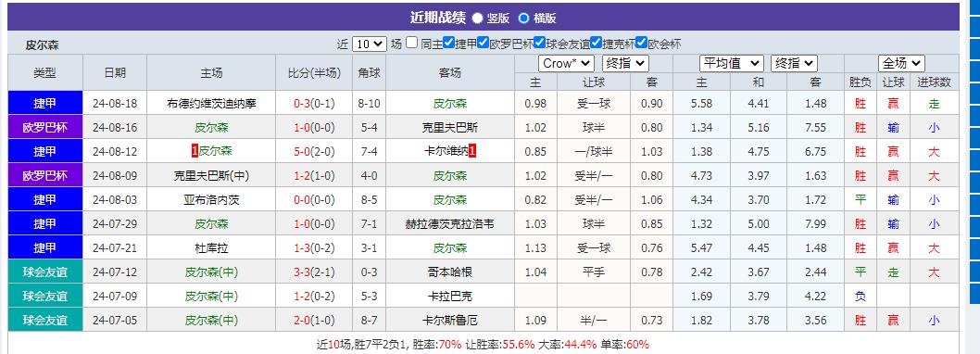This screenshot has height=354, width=980.
Task: Open the 哥本哈根 team link
Action: click(x=450, y=272)
